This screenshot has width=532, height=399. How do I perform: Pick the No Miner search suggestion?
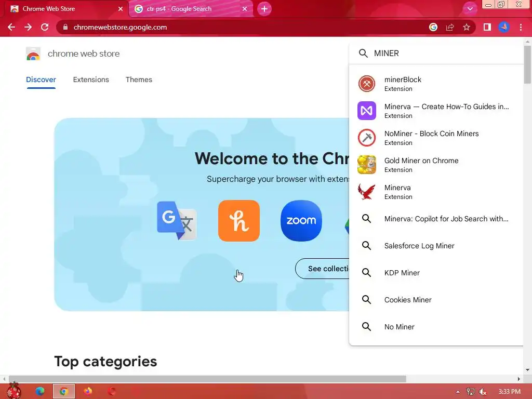(x=436, y=327)
